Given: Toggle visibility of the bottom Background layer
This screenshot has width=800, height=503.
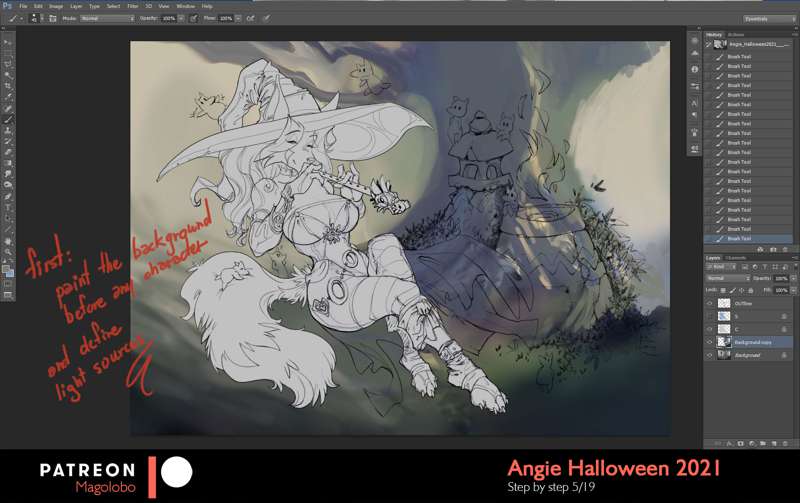Looking at the screenshot, I should [x=710, y=355].
